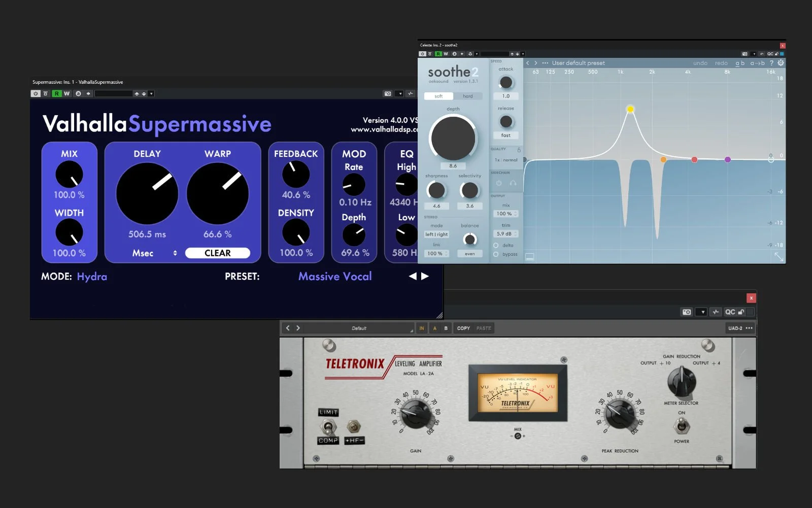The image size is (812, 508).
Task: Open soothe2 help question mark
Action: click(772, 63)
